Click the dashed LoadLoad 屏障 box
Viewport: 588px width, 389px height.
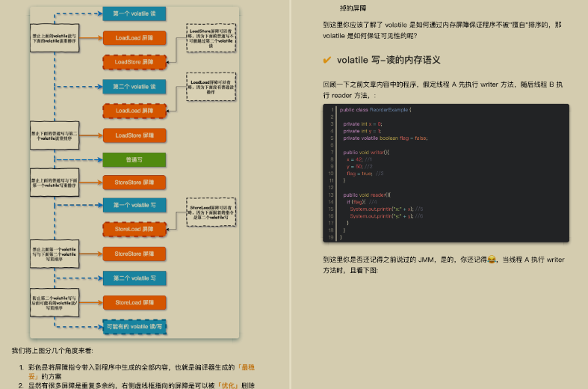pos(134,111)
